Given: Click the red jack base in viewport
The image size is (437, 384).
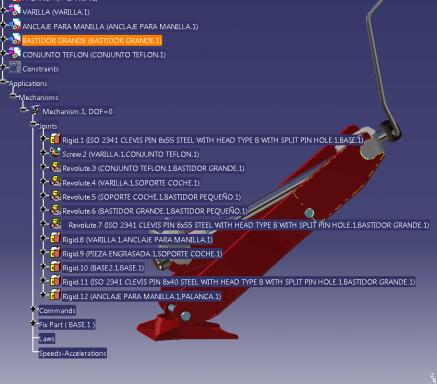Looking at the screenshot, I should (187, 328).
